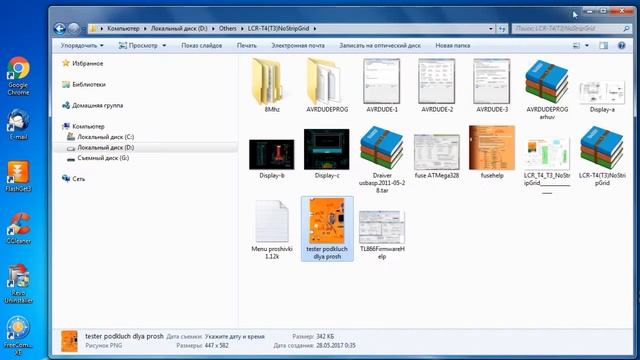Create a Новая папка

point(452,46)
